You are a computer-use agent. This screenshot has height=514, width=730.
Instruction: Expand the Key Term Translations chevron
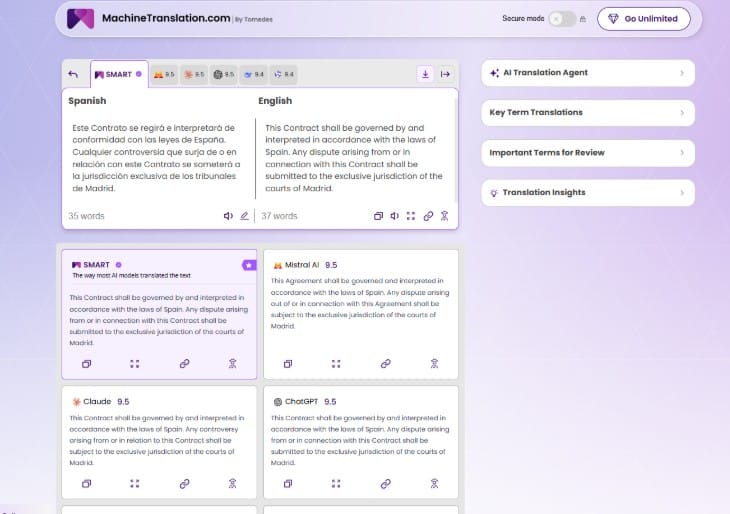click(x=682, y=113)
